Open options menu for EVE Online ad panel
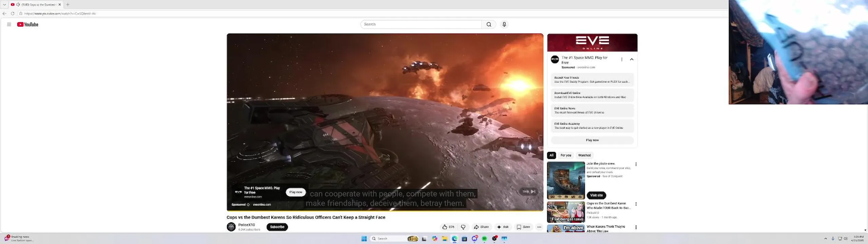Screen dimensions: 868x244 pos(622,59)
